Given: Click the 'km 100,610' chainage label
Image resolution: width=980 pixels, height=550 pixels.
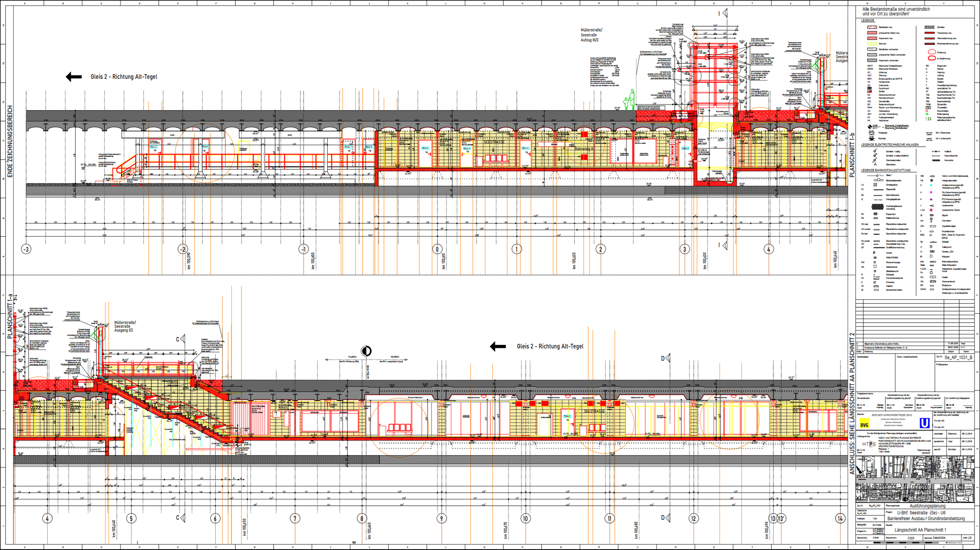Looking at the screenshot, I should pos(444,261).
